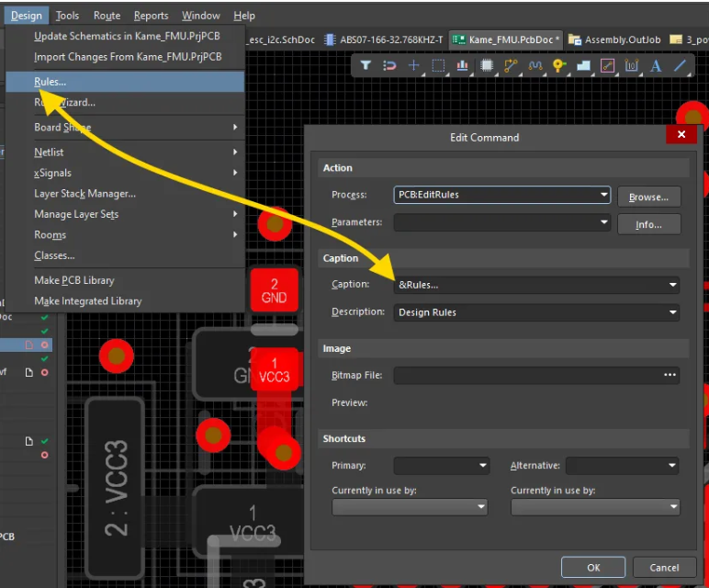This screenshot has width=709, height=588.
Task: Open the Window menu
Action: coord(201,16)
